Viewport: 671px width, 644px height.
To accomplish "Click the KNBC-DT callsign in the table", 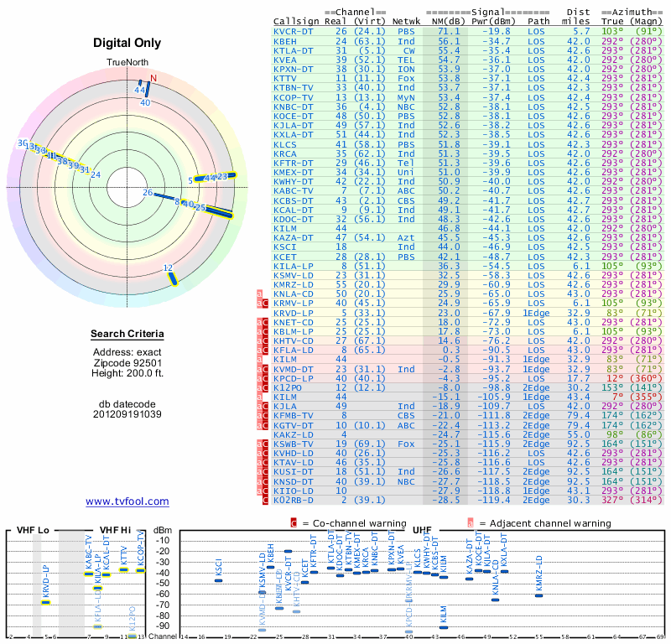I will (293, 107).
